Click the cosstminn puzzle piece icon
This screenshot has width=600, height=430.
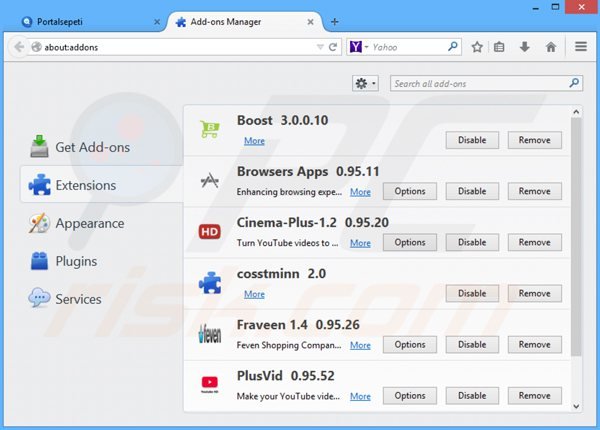point(210,283)
